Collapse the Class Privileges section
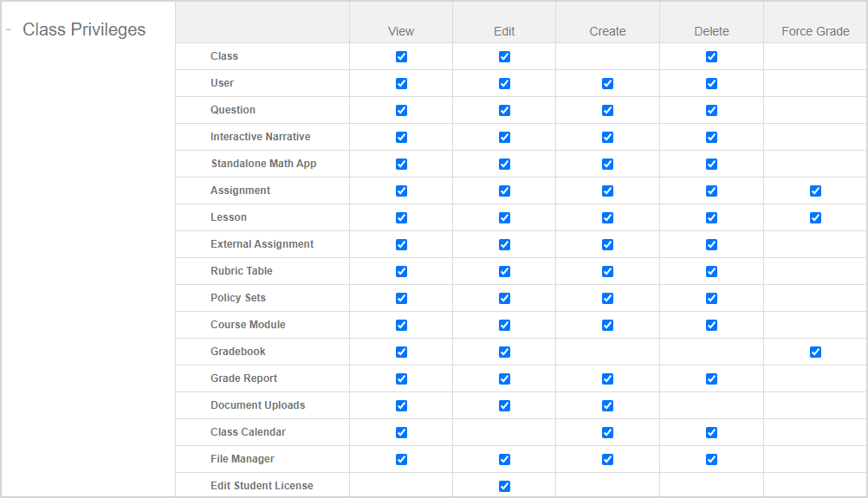Image resolution: width=868 pixels, height=498 pixels. (9, 29)
